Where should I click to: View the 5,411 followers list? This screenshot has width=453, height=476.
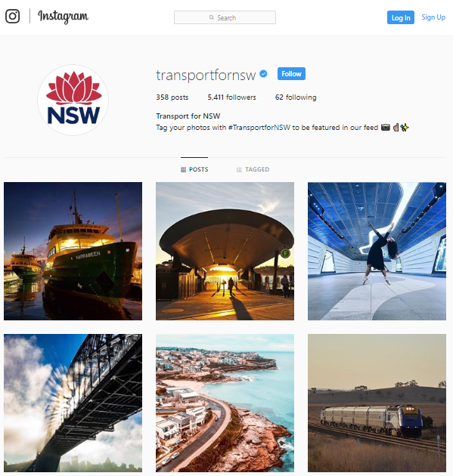pyautogui.click(x=232, y=97)
